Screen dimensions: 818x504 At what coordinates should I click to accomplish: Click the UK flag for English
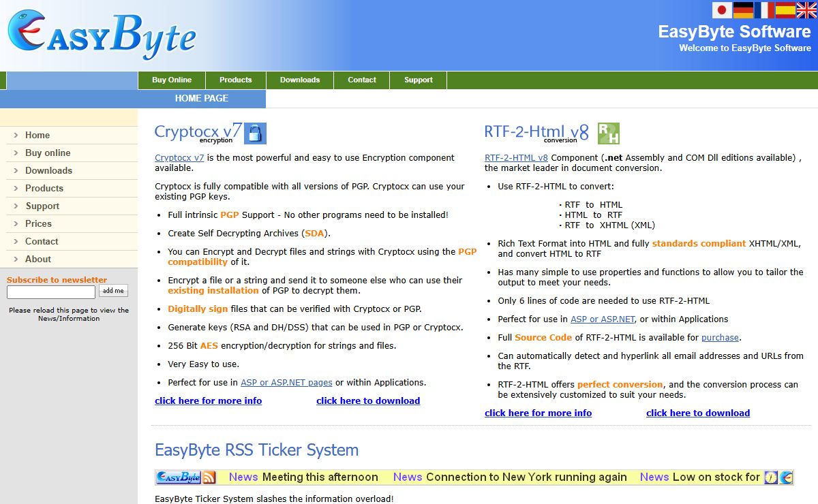[x=806, y=10]
